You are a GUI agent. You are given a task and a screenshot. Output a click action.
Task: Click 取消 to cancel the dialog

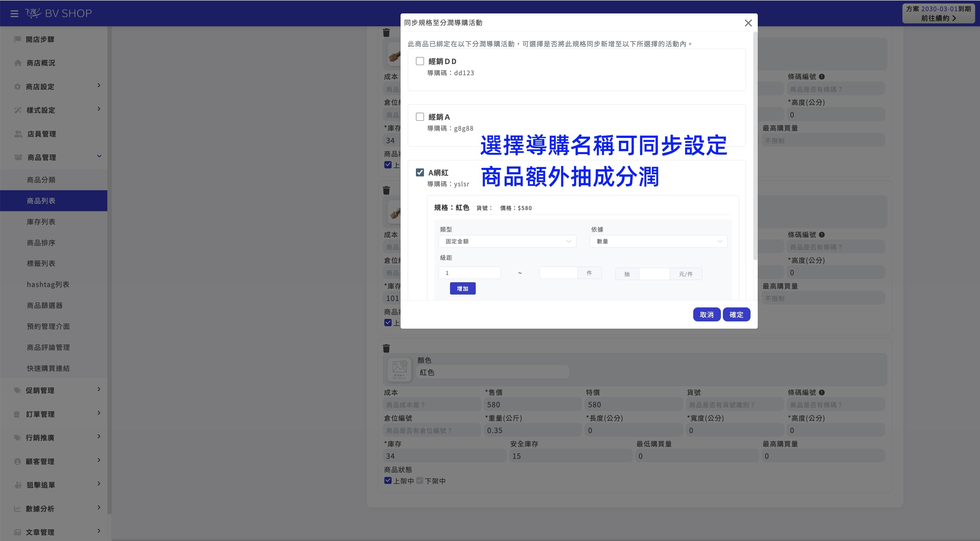706,314
